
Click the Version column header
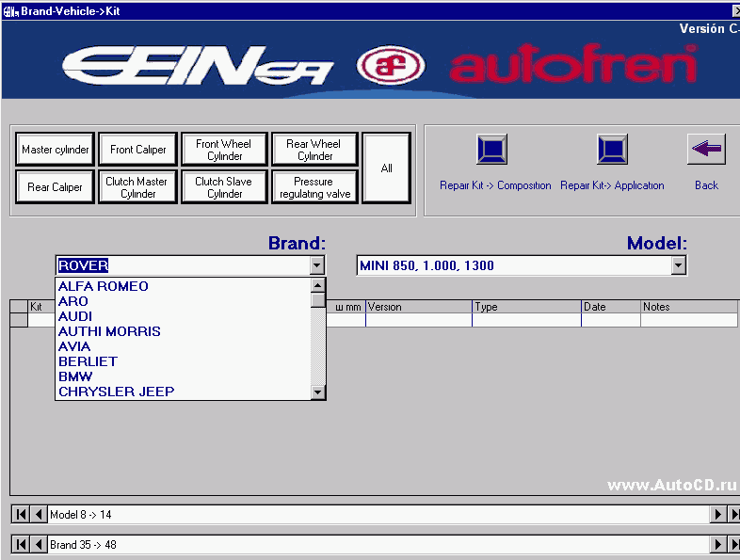[x=418, y=307]
